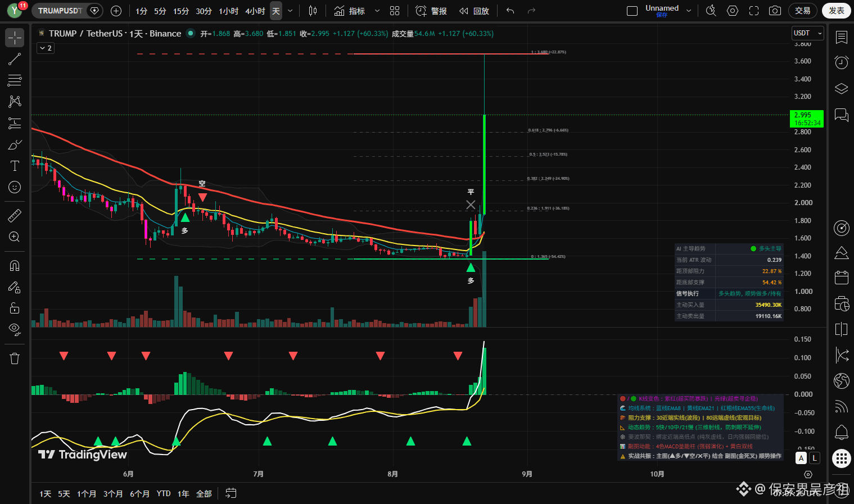The height and width of the screenshot is (504, 854).
Task: Toggle logarithmic scale with the L button
Action: click(x=814, y=458)
